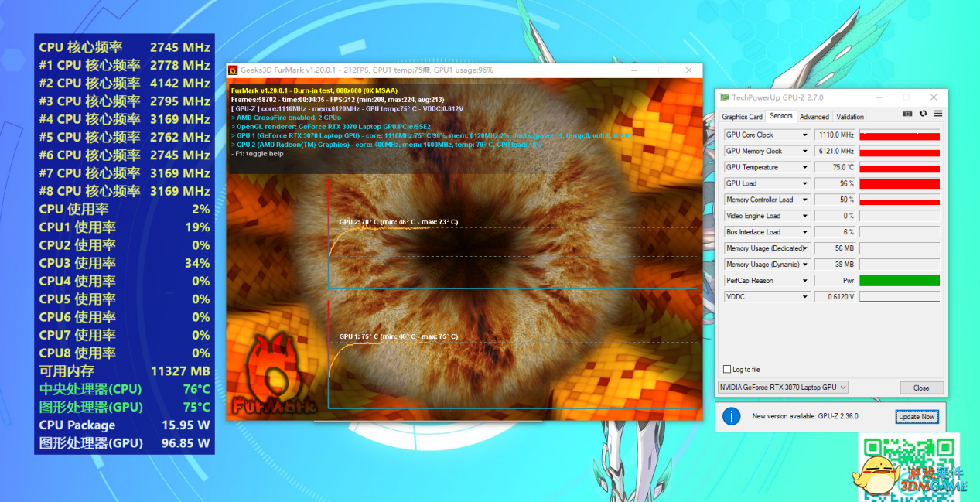980x502 pixels.
Task: Click the 56 MB dedicated memory value
Action: [x=835, y=248]
